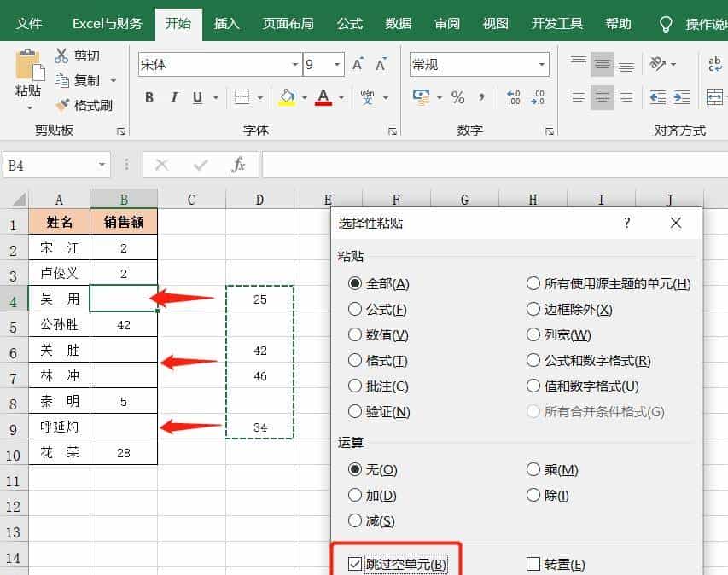
Task: Uncheck the 跳过空单元 checkbox
Action: pyautogui.click(x=354, y=564)
